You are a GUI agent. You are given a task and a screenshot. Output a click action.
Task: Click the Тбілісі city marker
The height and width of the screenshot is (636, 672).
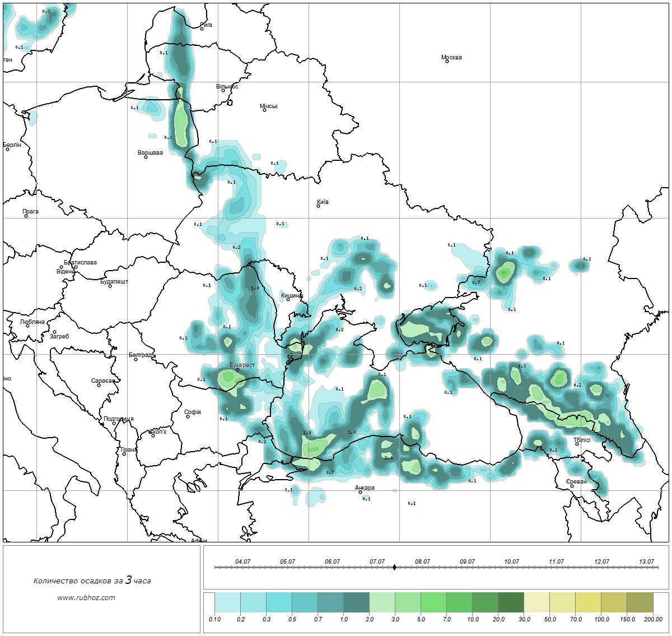[577, 444]
